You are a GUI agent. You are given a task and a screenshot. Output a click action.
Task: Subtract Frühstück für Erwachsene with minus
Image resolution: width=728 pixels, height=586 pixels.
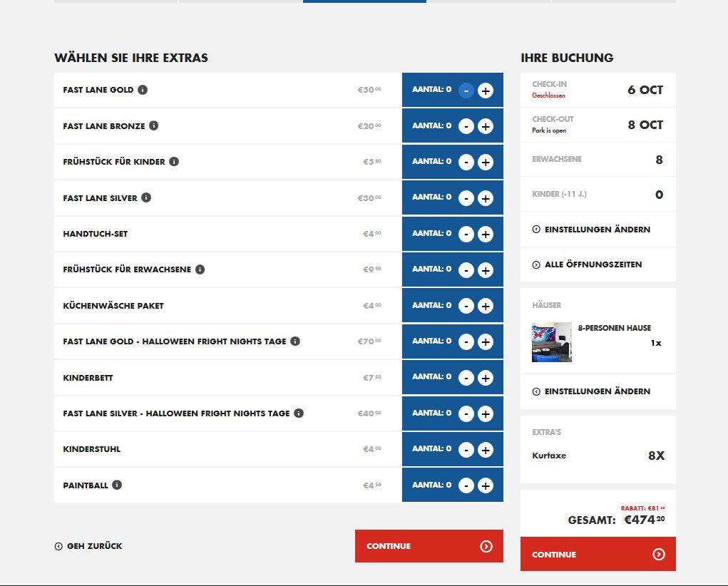coord(466,269)
